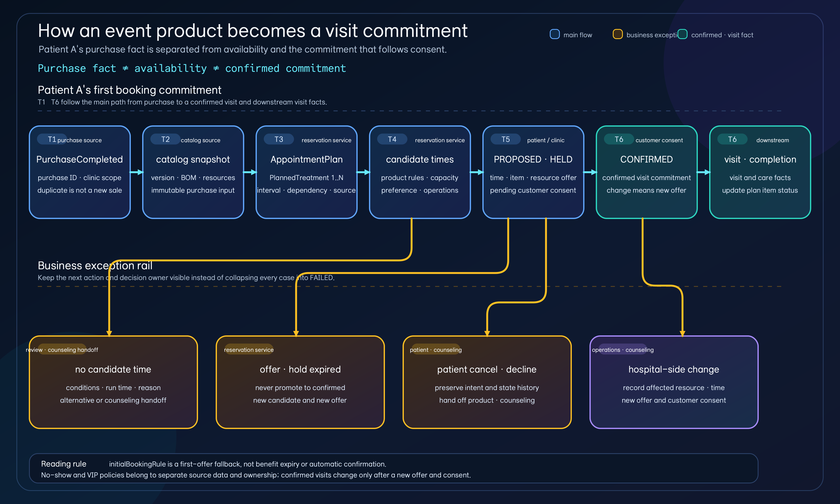Click the 'Reading rule' label
840x504 pixels.
(x=64, y=464)
